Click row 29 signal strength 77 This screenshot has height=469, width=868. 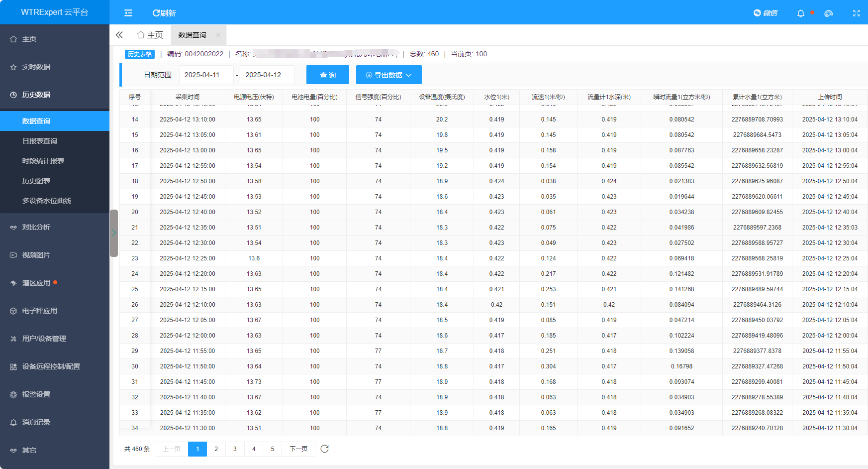click(378, 351)
